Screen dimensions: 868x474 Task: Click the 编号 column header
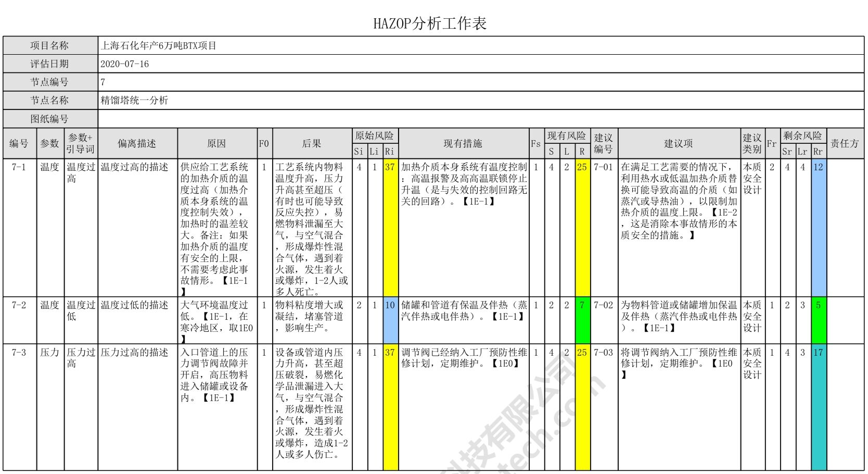pos(19,143)
